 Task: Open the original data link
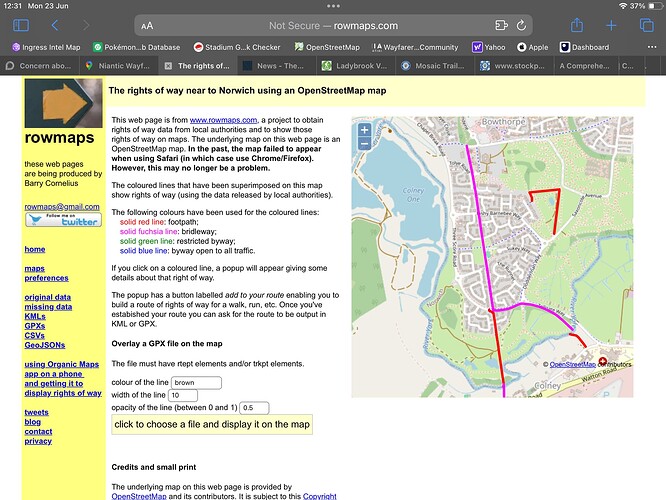click(x=48, y=297)
